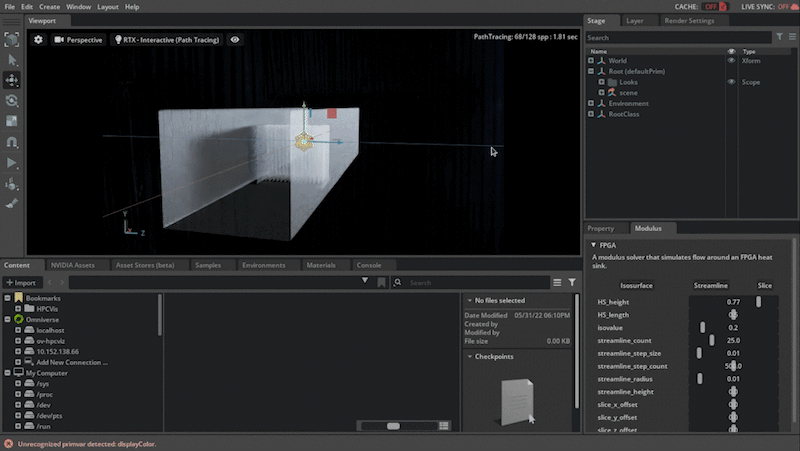800x451 pixels.
Task: Switch to the Render Settings tab
Action: click(690, 20)
